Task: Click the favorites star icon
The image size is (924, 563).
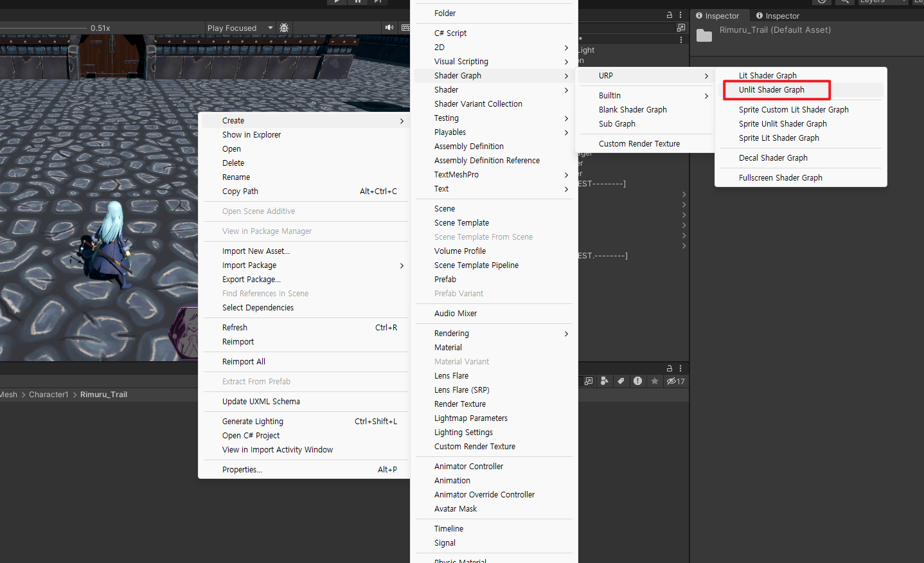Action: tap(655, 381)
